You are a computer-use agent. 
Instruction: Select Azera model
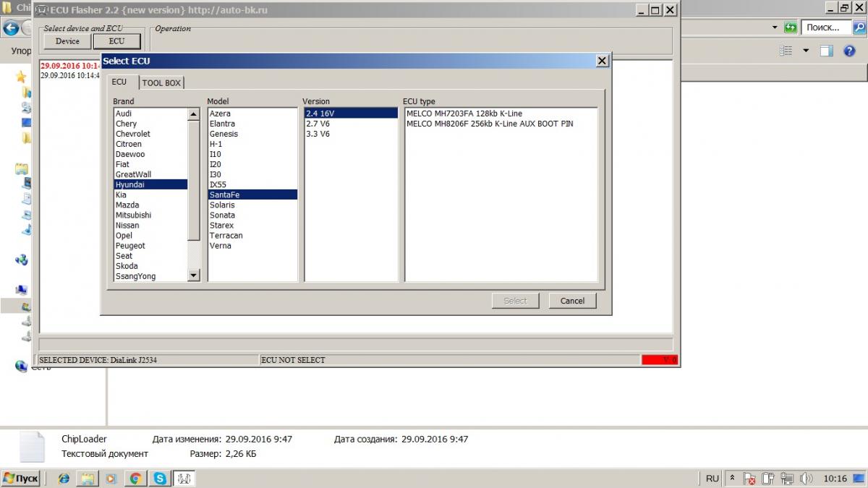point(252,114)
